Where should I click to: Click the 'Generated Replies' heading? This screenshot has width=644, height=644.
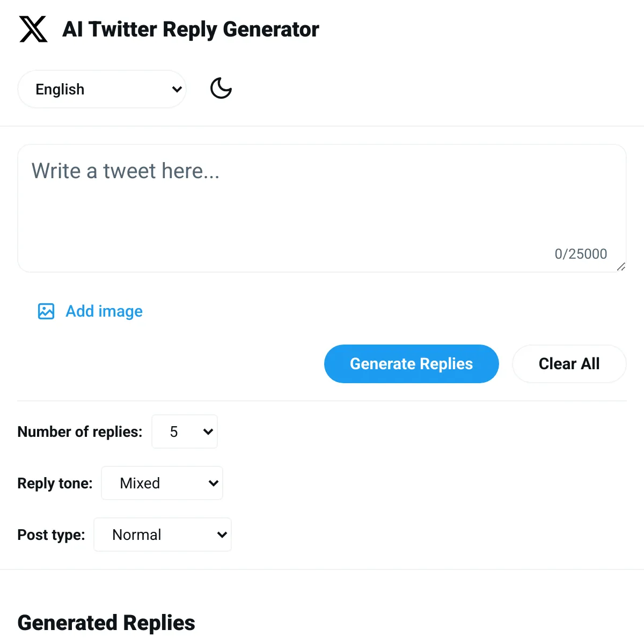pyautogui.click(x=106, y=623)
